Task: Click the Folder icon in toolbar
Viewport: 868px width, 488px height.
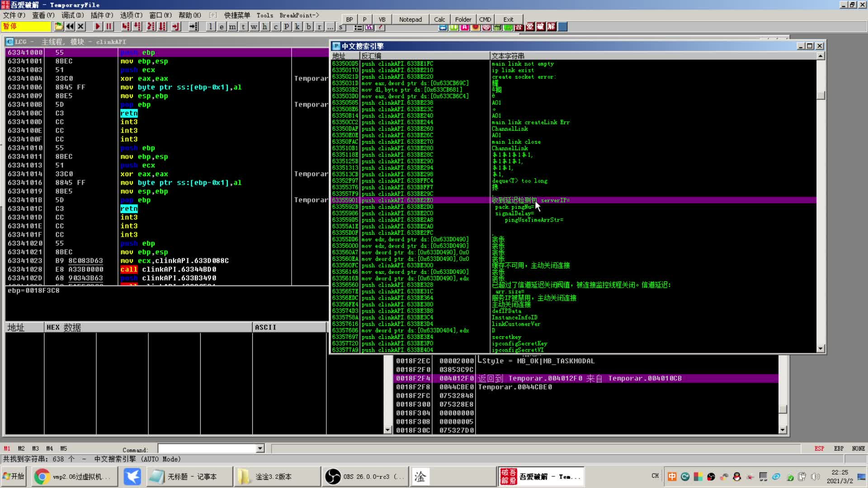Action: [464, 19]
